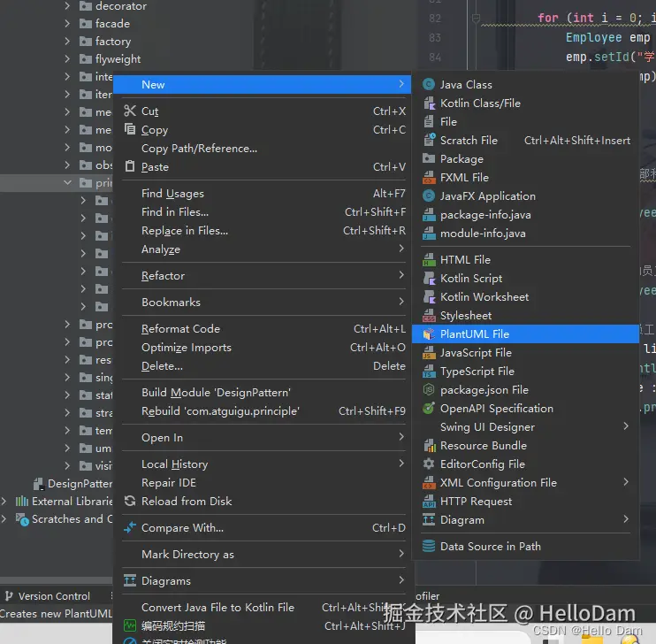Expand the External Libraries node
This screenshot has width=656, height=644.
[x=4, y=502]
